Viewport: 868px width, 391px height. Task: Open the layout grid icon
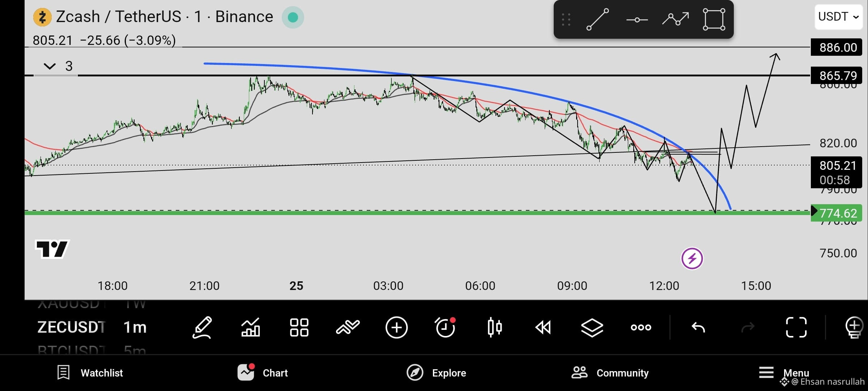tap(299, 328)
